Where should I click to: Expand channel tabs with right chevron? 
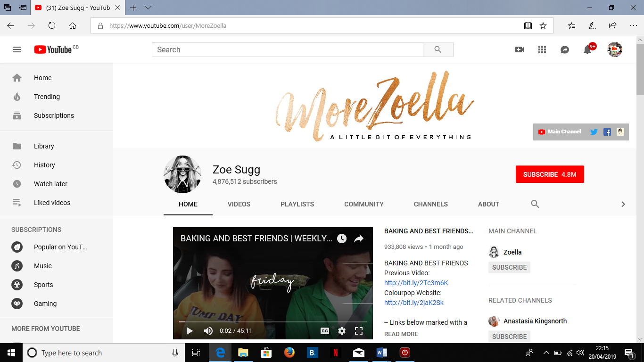point(623,204)
